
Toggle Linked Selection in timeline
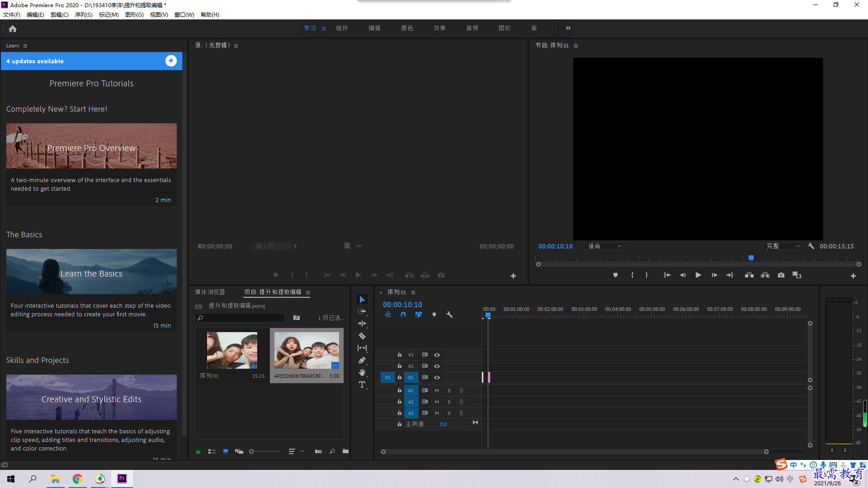pos(419,314)
